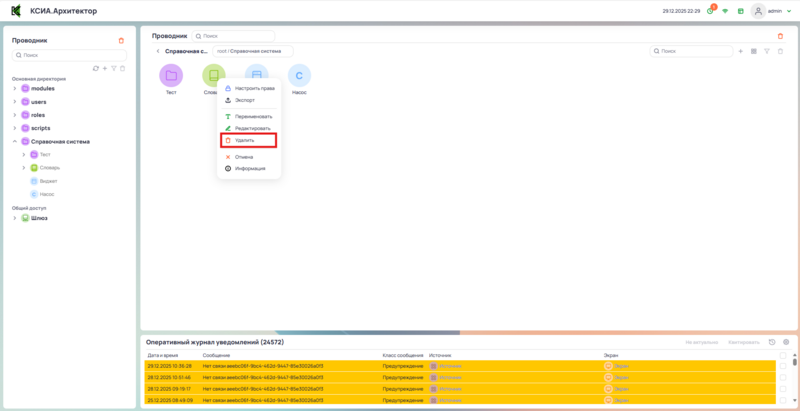The width and height of the screenshot is (800, 411).
Task: Click the filter icon in left explorer panel
Action: [x=114, y=68]
